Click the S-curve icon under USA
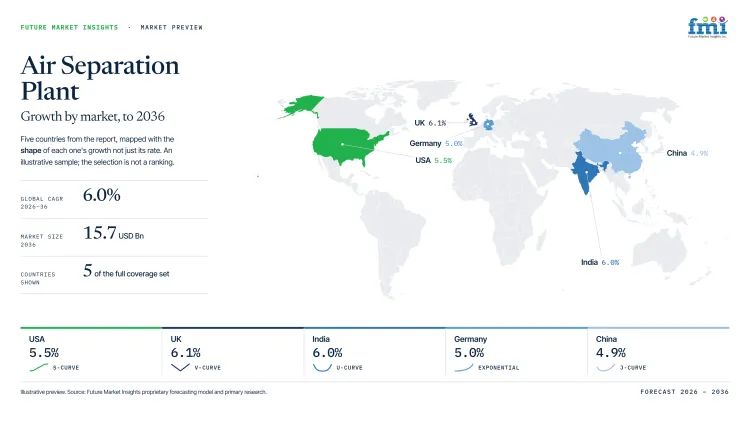Viewport: 750px width, 421px height. click(x=39, y=367)
